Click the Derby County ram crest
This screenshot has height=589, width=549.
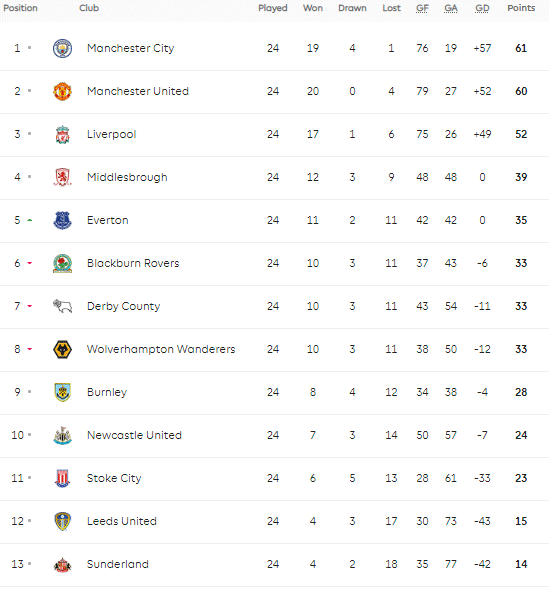pyautogui.click(x=62, y=306)
